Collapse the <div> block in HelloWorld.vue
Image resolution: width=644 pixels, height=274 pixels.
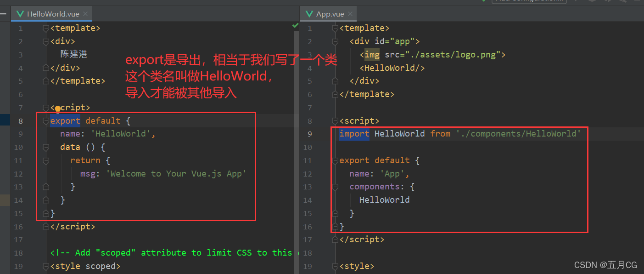45,41
